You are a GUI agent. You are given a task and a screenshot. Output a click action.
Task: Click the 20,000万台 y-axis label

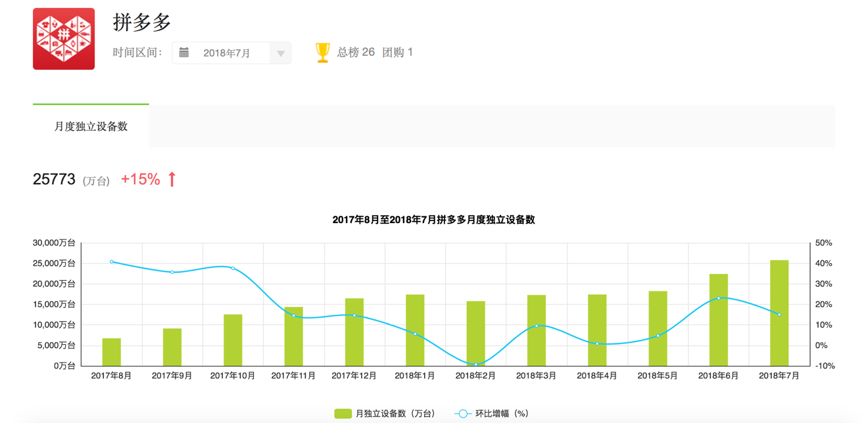click(x=55, y=284)
